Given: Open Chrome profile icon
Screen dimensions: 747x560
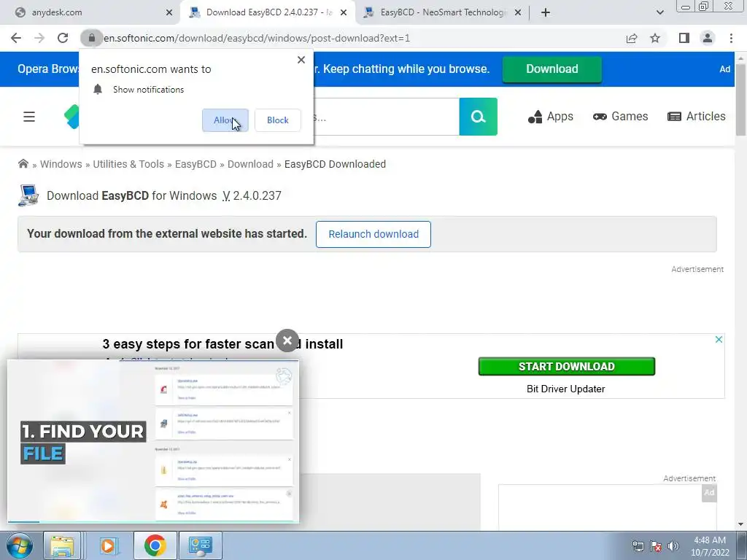Looking at the screenshot, I should point(708,38).
